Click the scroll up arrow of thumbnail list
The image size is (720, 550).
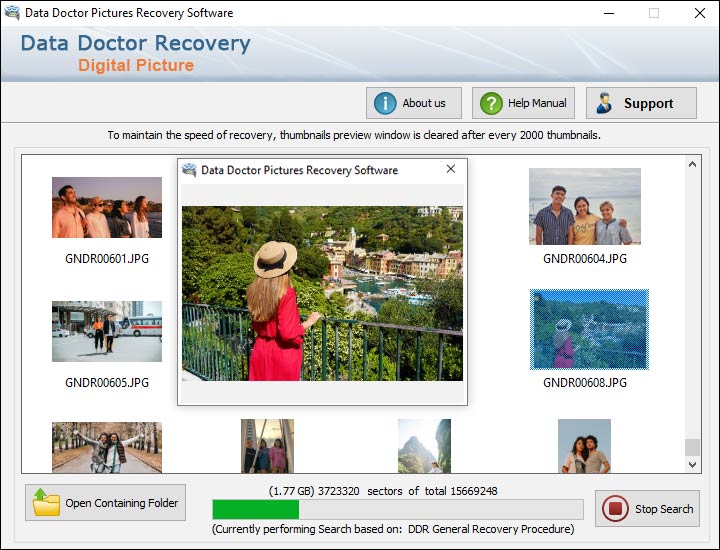pos(692,164)
